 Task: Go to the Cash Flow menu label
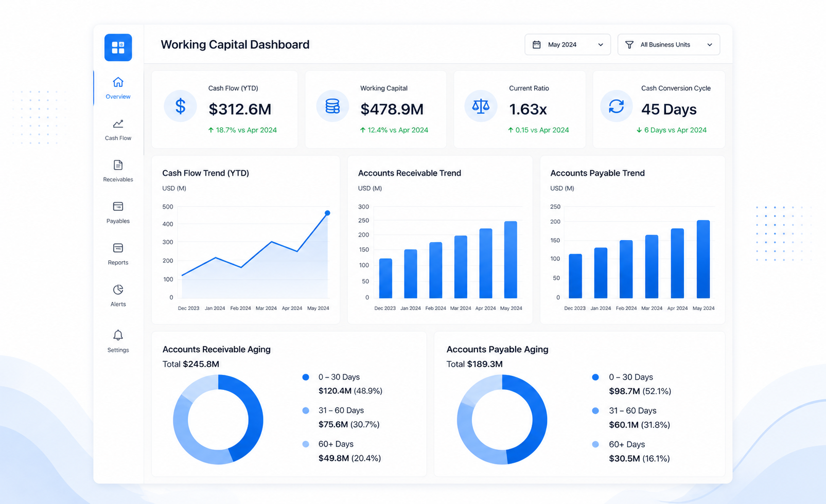click(x=118, y=138)
